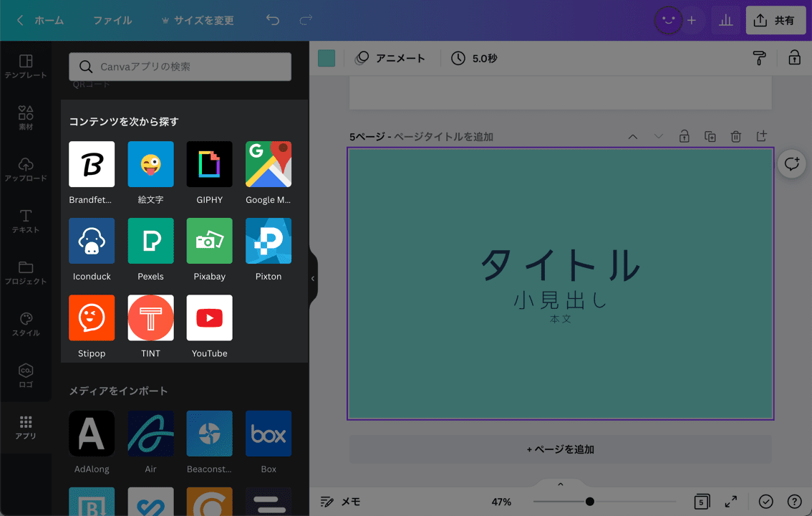812x516 pixels.
Task: Click the 共有 share button
Action: [775, 20]
